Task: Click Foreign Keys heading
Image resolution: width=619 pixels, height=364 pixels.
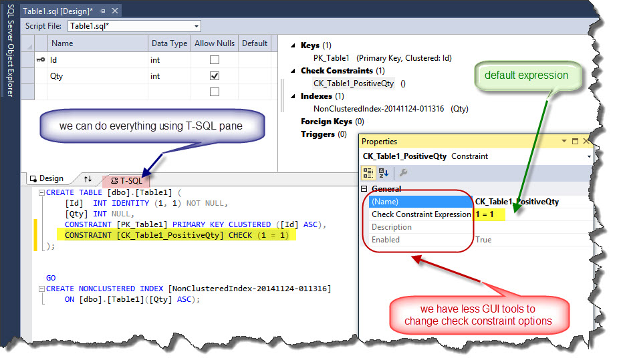Action: (x=326, y=122)
